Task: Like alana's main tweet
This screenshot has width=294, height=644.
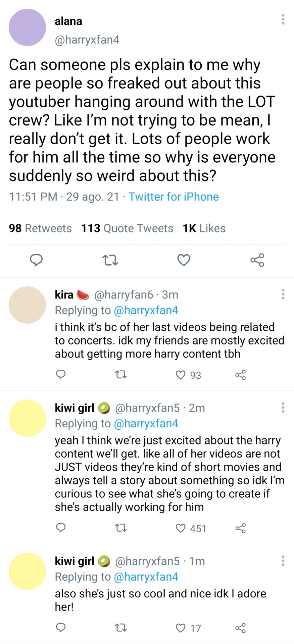Action: click(x=184, y=260)
